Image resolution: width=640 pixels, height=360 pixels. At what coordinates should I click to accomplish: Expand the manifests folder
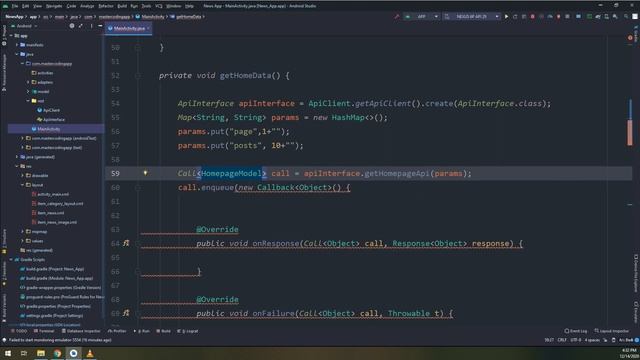pos(17,44)
